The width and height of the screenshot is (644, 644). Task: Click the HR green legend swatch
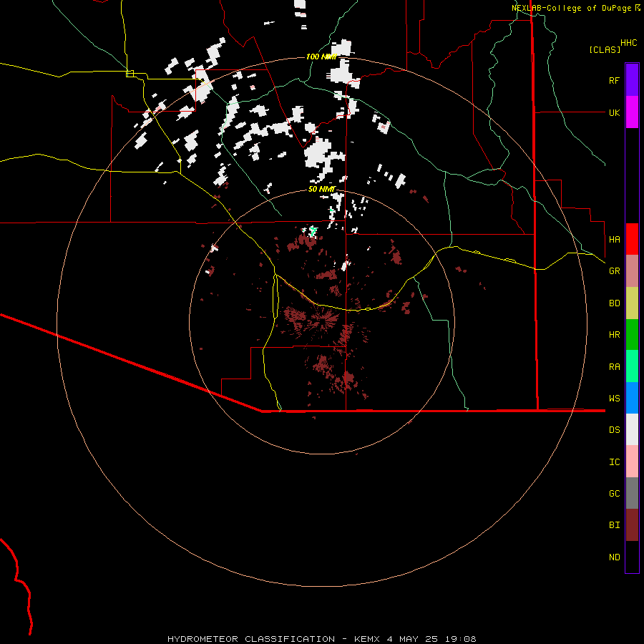pos(632,334)
